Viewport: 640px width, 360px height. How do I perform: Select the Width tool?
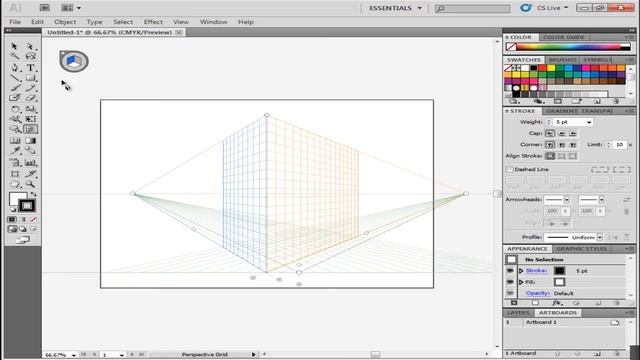coord(15,119)
